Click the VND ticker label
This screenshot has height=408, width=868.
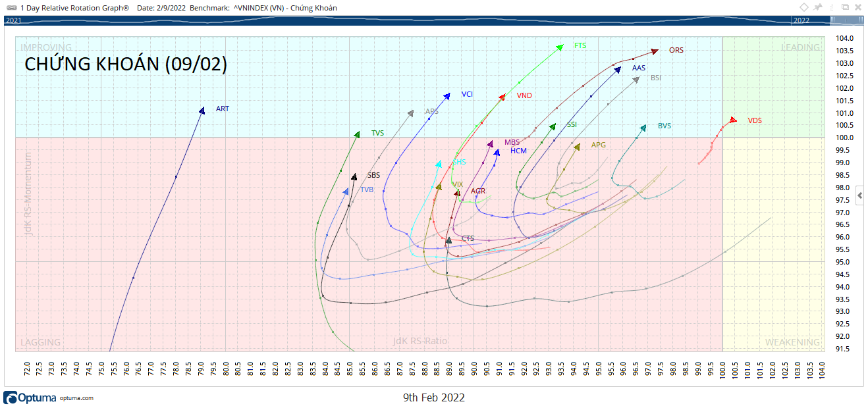pyautogui.click(x=524, y=95)
